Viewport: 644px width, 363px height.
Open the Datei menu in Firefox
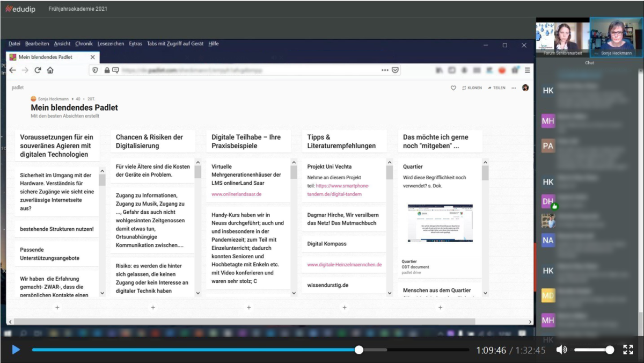tap(14, 44)
